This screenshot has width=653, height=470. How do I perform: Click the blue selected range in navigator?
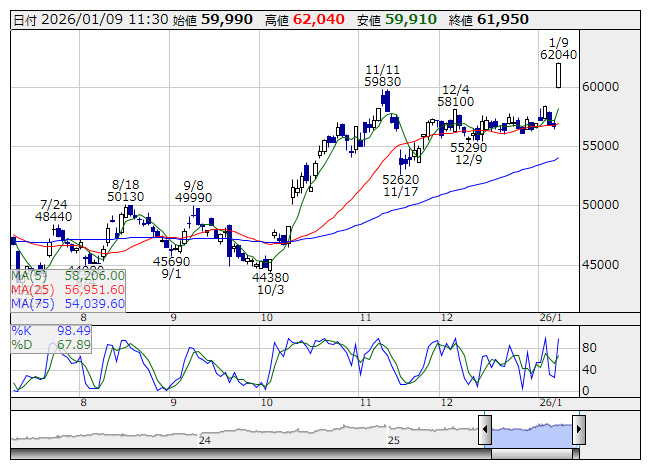click(532, 430)
